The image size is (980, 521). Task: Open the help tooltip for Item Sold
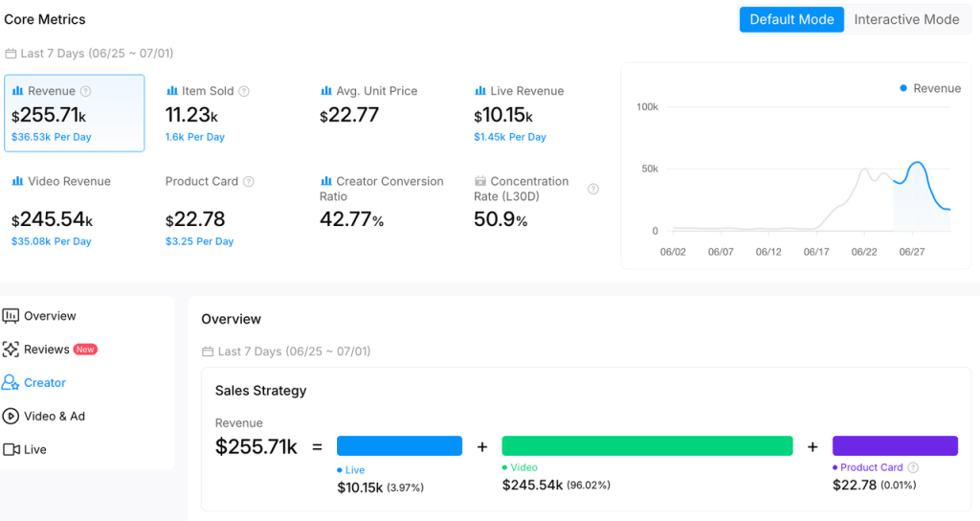click(x=244, y=91)
